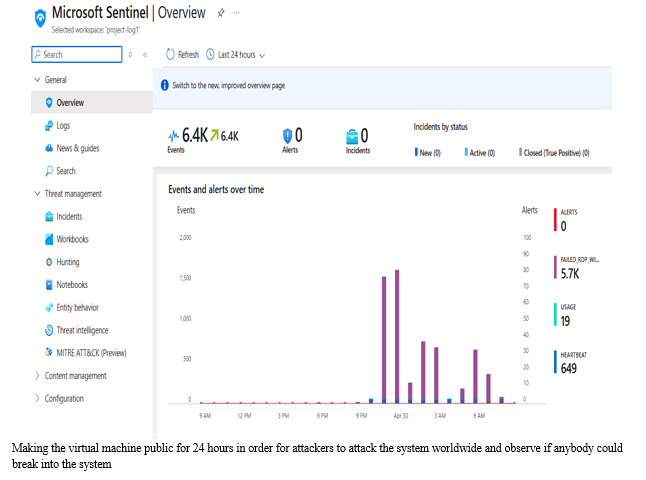
Task: Click the Hunting target icon
Action: point(49,262)
